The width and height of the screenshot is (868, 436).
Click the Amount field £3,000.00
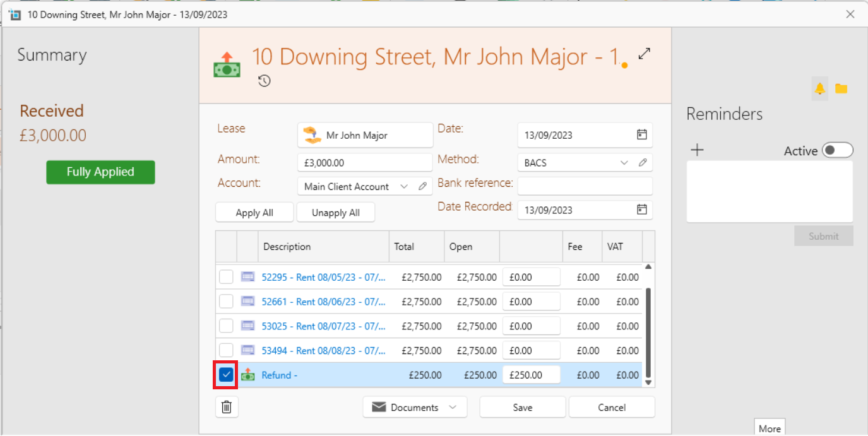pos(365,162)
